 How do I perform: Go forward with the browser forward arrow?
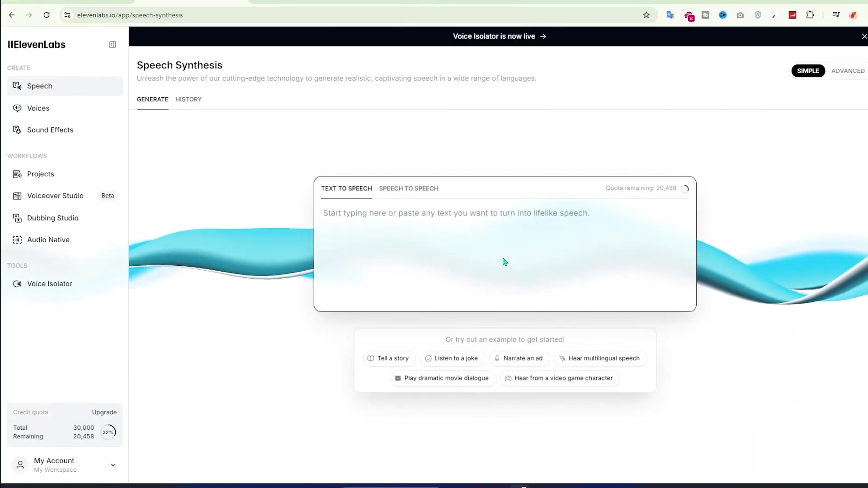[x=29, y=15]
